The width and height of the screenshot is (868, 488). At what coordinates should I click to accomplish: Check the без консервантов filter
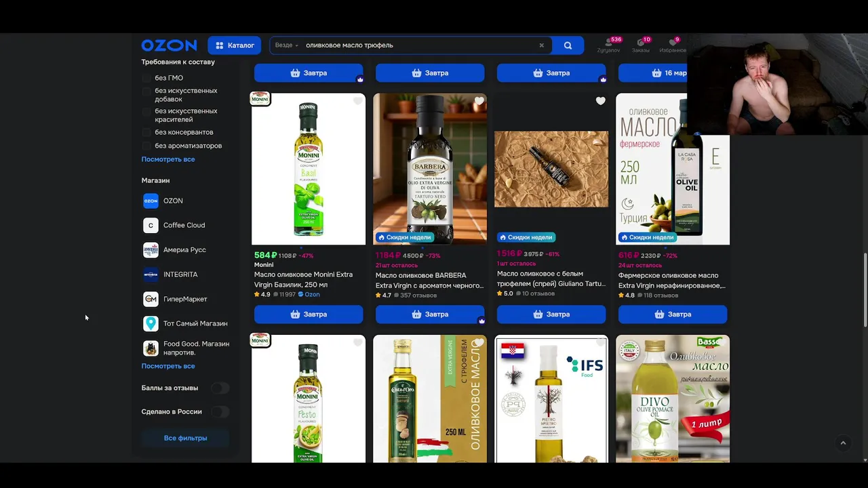tap(146, 132)
